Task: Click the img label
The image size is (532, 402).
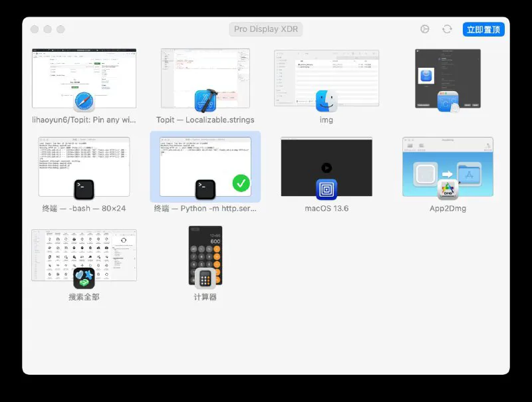Action: [327, 120]
